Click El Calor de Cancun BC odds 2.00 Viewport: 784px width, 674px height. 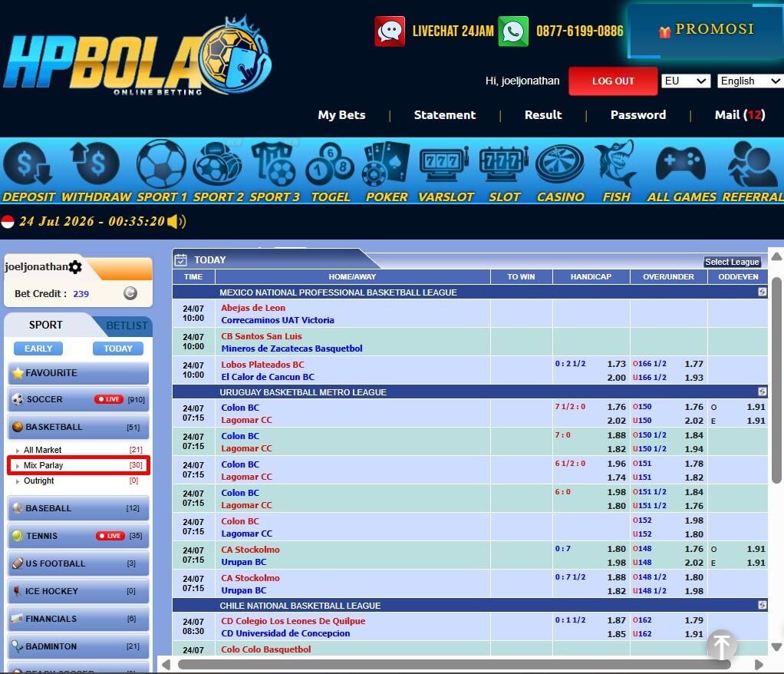point(616,378)
